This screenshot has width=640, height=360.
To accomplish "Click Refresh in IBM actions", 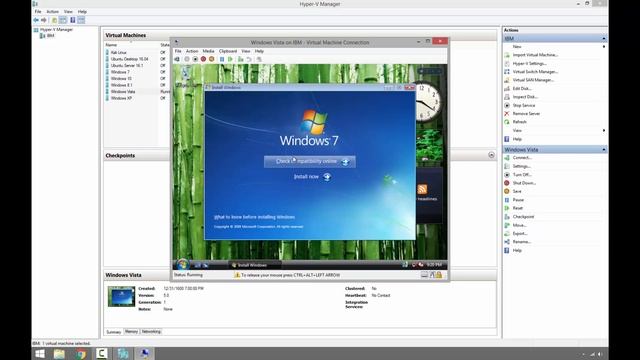I will [x=520, y=122].
